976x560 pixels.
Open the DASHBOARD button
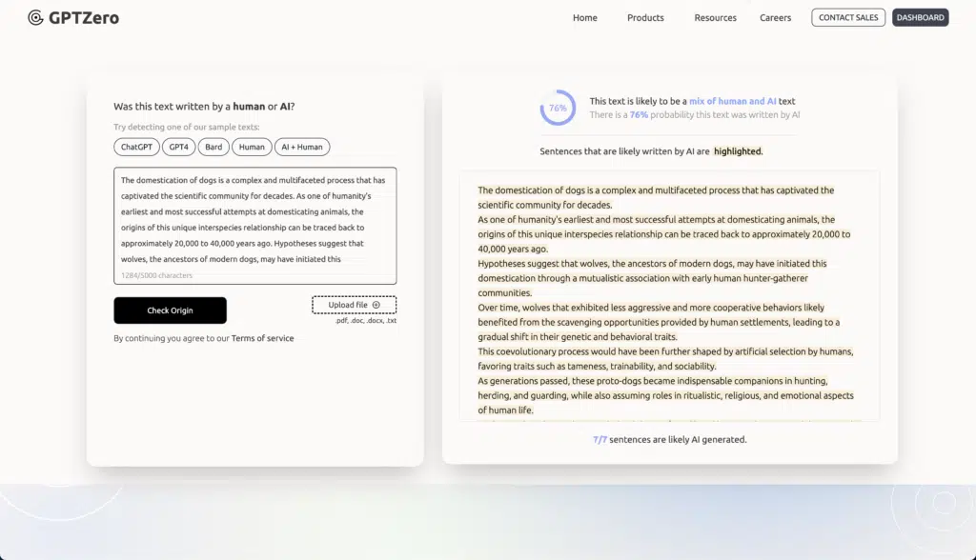pyautogui.click(x=920, y=17)
